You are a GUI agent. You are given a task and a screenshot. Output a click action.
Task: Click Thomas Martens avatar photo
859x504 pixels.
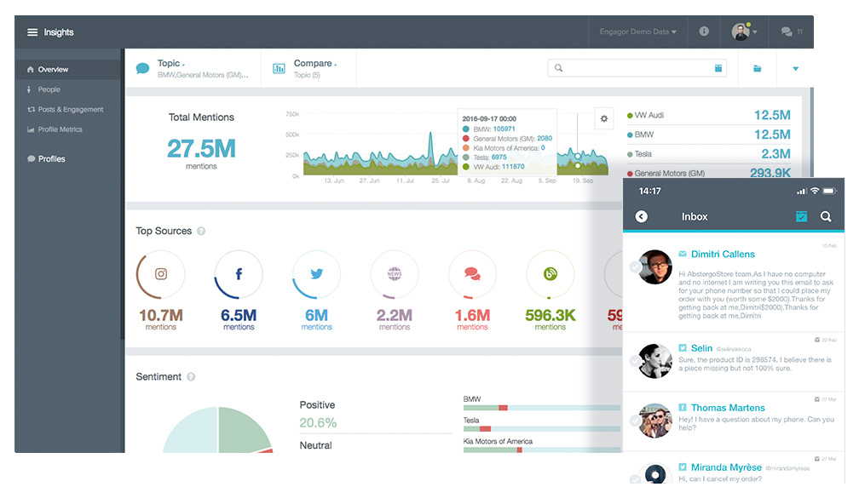(655, 421)
